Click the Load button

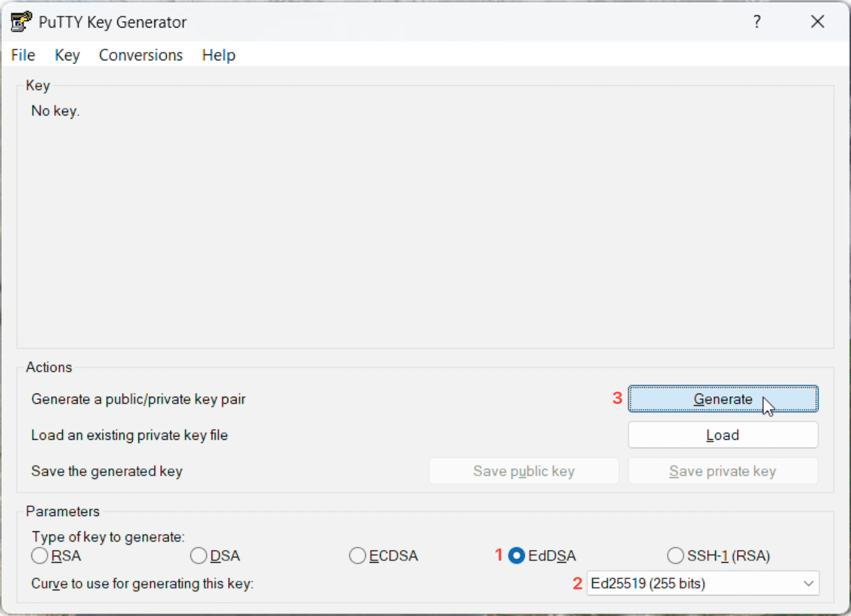click(x=723, y=435)
